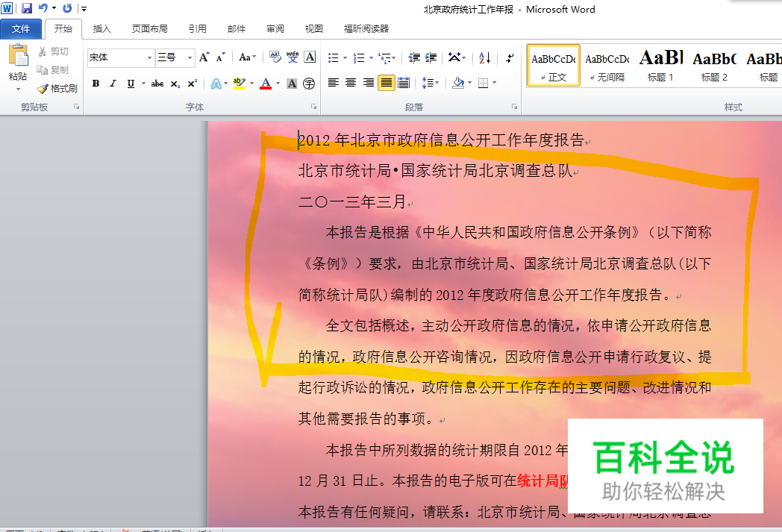782x532 pixels.
Task: Apply red font color A button
Action: [x=266, y=84]
